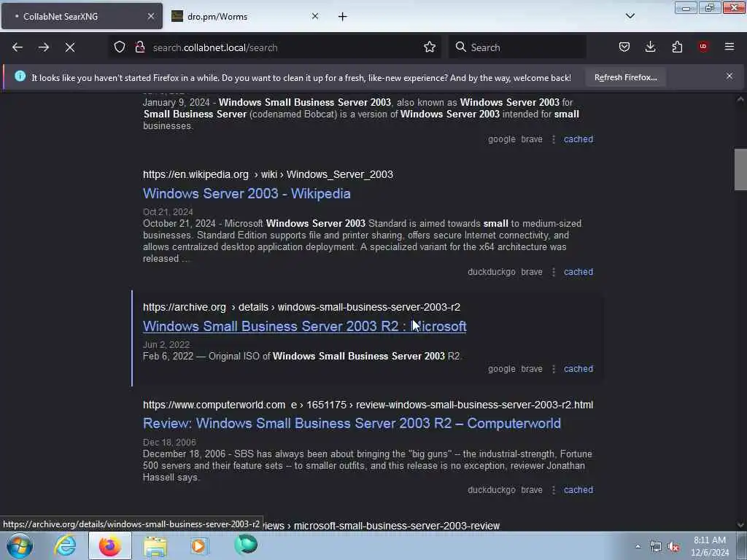Click the scrollbar down arrow
This screenshot has width=747, height=560.
740,525
